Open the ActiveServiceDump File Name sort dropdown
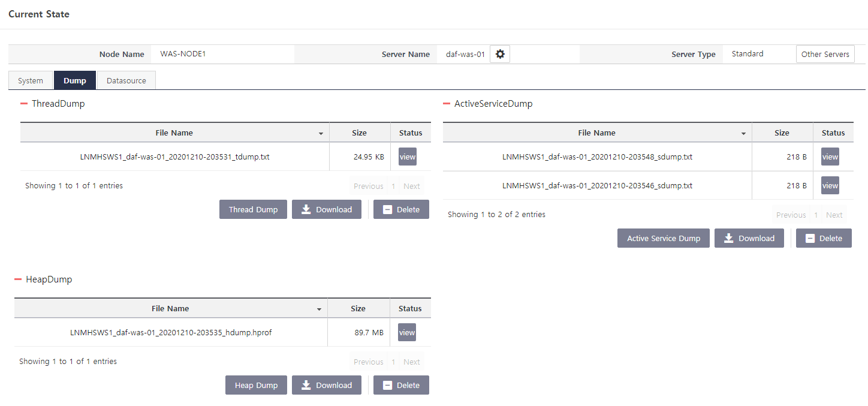868x406 pixels. tap(743, 133)
